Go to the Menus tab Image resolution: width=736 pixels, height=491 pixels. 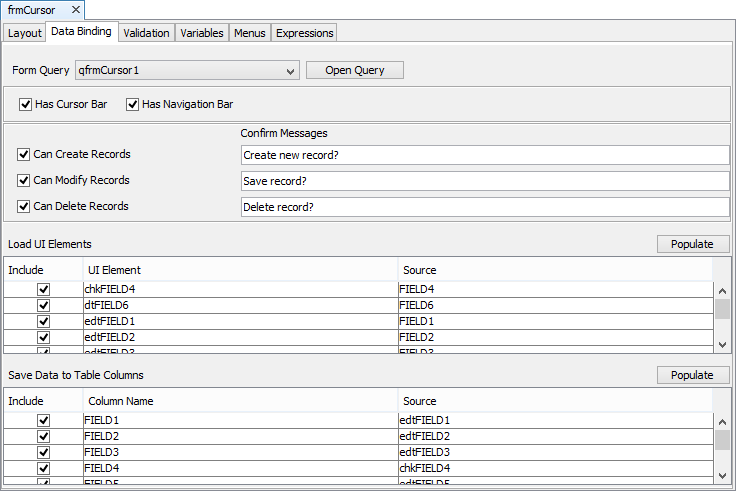click(249, 33)
